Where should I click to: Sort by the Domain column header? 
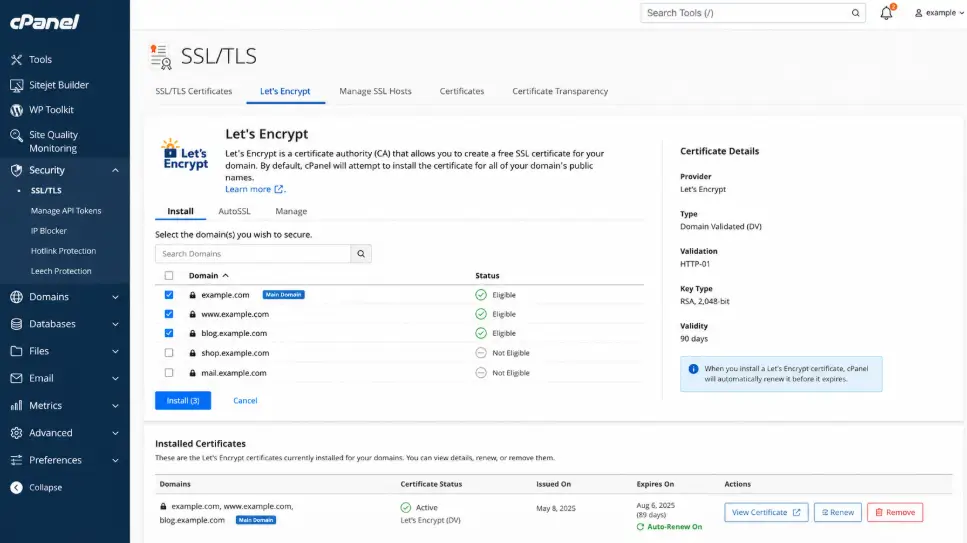(208, 276)
